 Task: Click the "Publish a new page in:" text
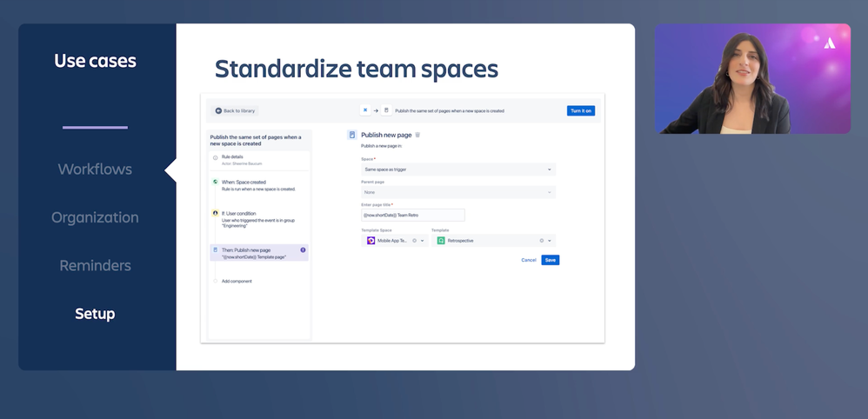pyautogui.click(x=382, y=146)
